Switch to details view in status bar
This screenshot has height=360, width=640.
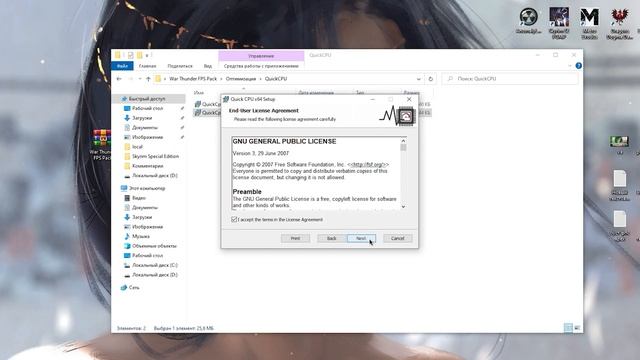pyautogui.click(x=568, y=328)
